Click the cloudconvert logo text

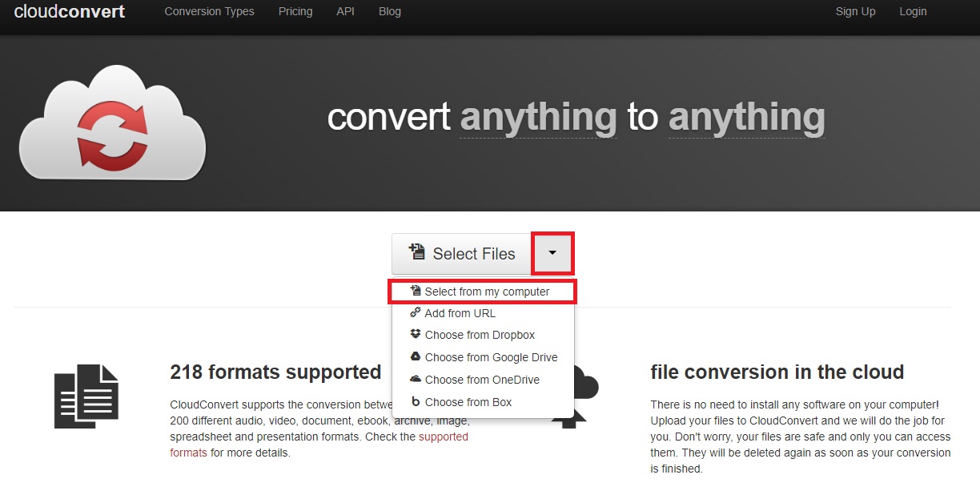tap(70, 12)
